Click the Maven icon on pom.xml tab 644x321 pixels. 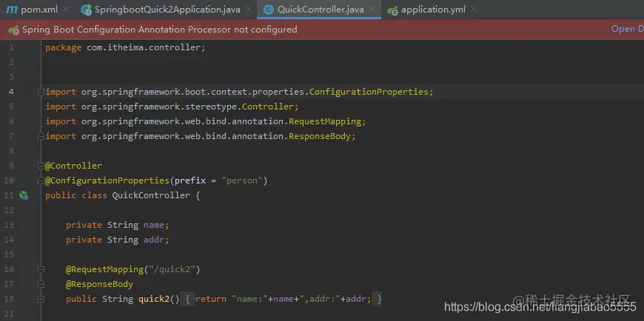click(12, 10)
